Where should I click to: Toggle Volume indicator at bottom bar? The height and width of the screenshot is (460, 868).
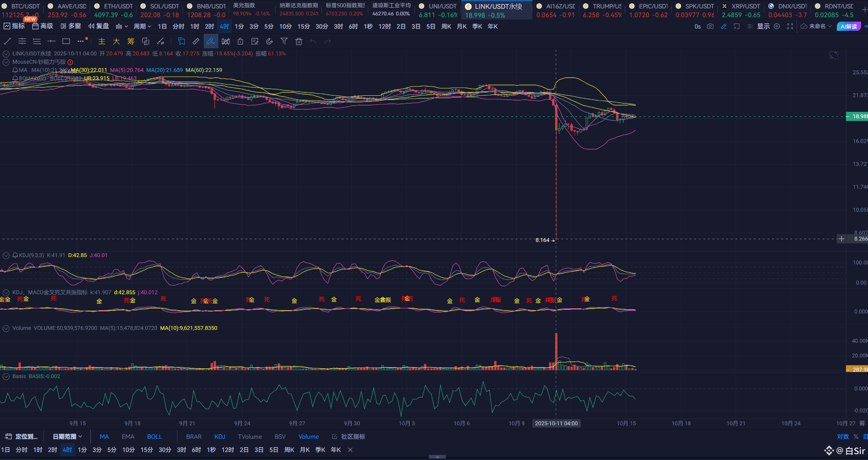coord(309,437)
